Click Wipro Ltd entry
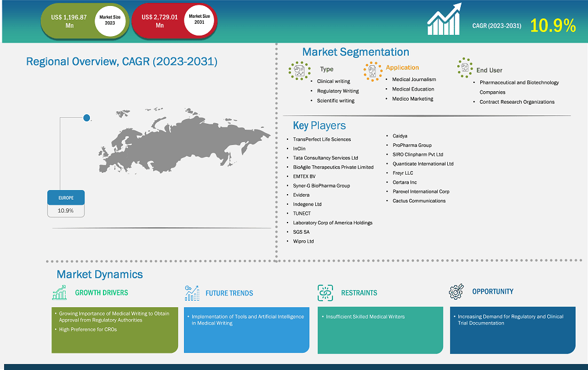This screenshot has height=370, width=588. pos(303,242)
